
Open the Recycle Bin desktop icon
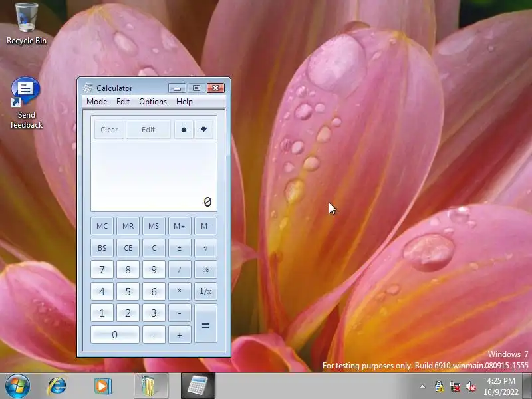point(27,23)
